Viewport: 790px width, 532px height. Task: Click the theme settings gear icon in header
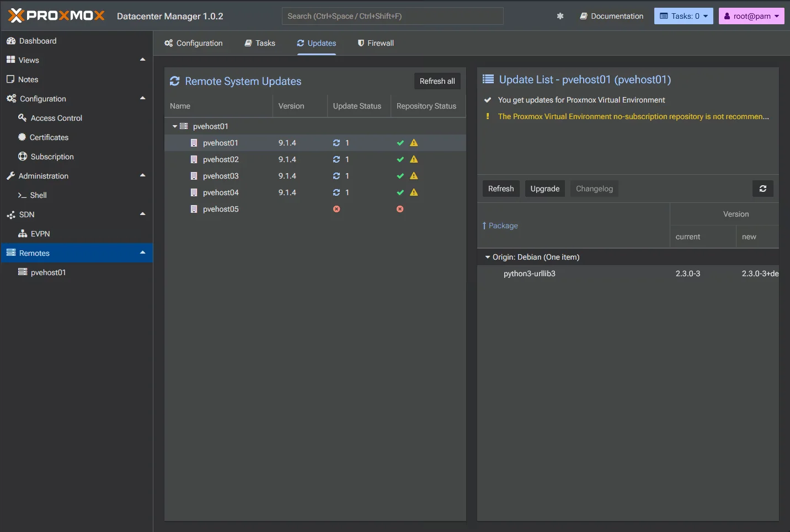(x=560, y=16)
